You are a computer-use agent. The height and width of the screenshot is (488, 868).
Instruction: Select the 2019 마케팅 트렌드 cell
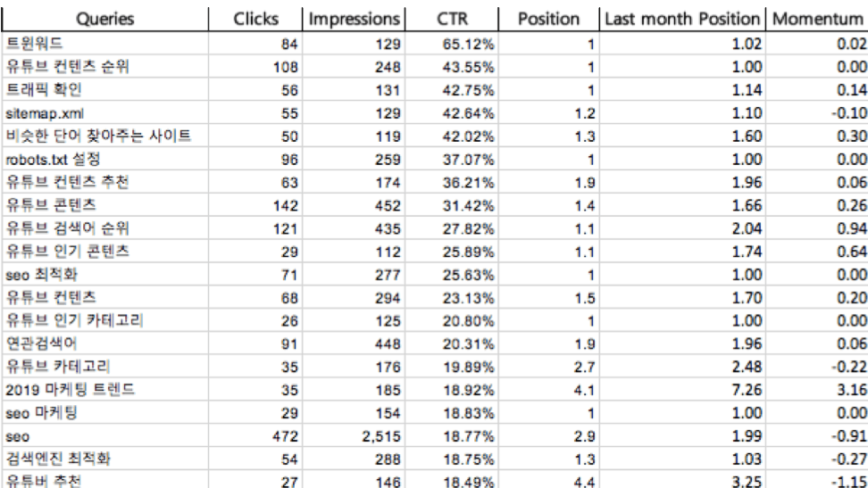[x=105, y=390]
